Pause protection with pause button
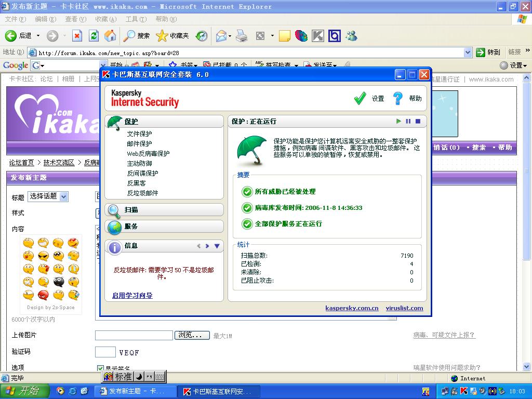The width and height of the screenshot is (532, 399). (408, 121)
